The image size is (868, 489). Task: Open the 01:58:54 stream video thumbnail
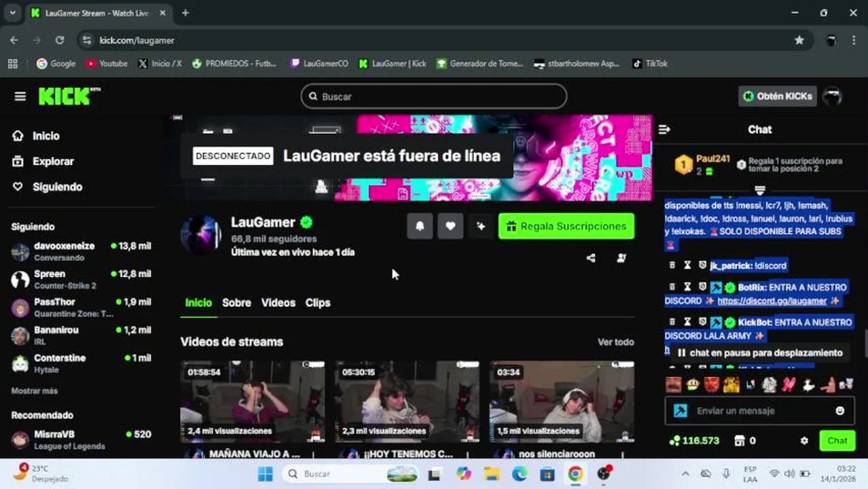253,401
